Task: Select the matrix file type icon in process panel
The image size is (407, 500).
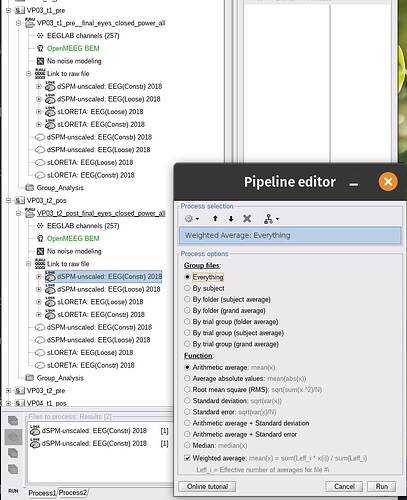Action: coord(13,469)
